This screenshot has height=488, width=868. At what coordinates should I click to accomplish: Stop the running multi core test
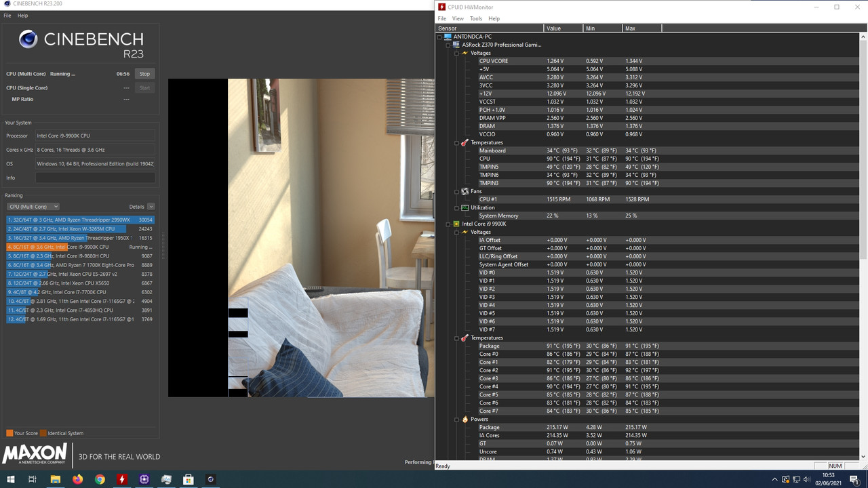(x=144, y=74)
